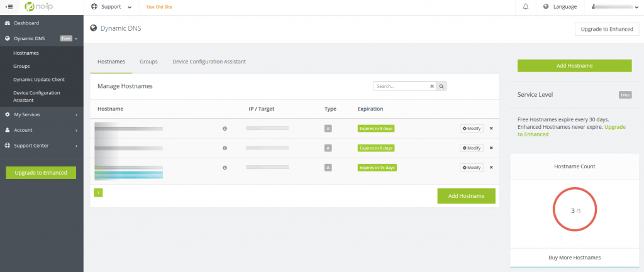Click the Type column header

[330, 109]
